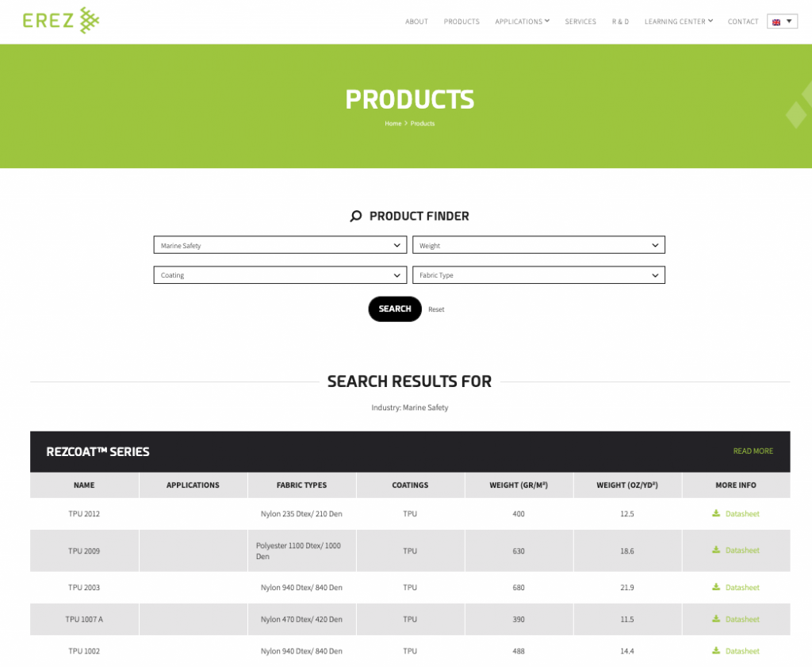The image size is (812, 667).
Task: Click the Name column header
Action: (x=84, y=485)
